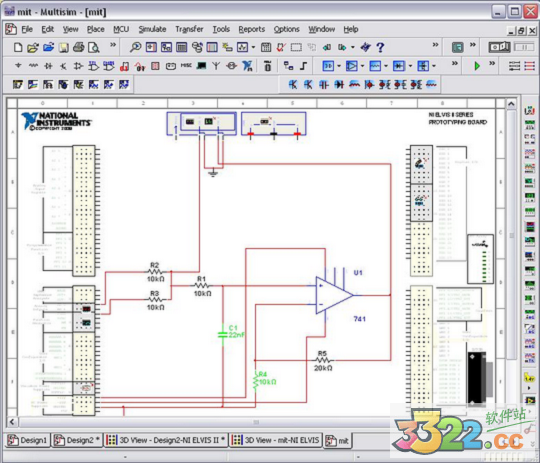Click the MISC component group icon
540x463 pixels.
186,65
